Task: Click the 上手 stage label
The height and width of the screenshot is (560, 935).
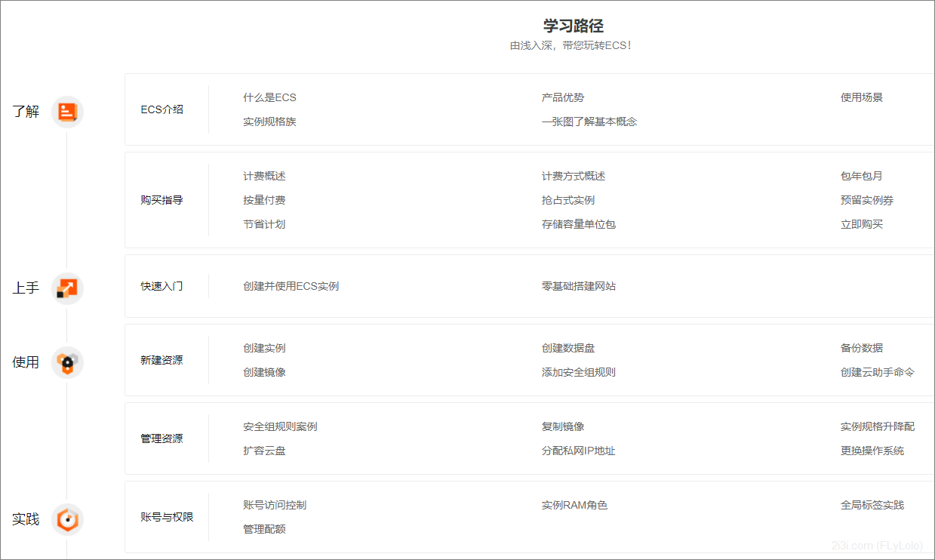Action: pyautogui.click(x=26, y=288)
